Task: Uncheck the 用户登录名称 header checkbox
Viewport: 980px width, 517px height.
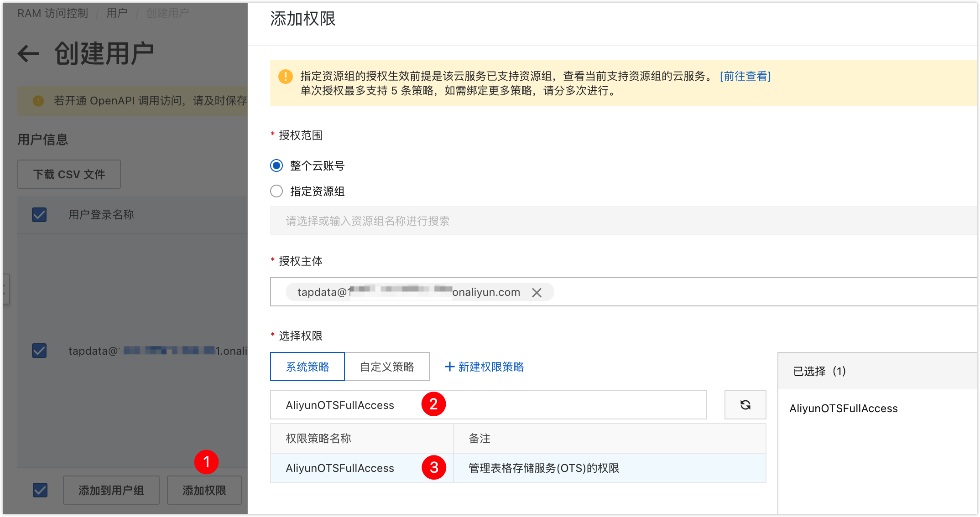Action: [x=39, y=214]
